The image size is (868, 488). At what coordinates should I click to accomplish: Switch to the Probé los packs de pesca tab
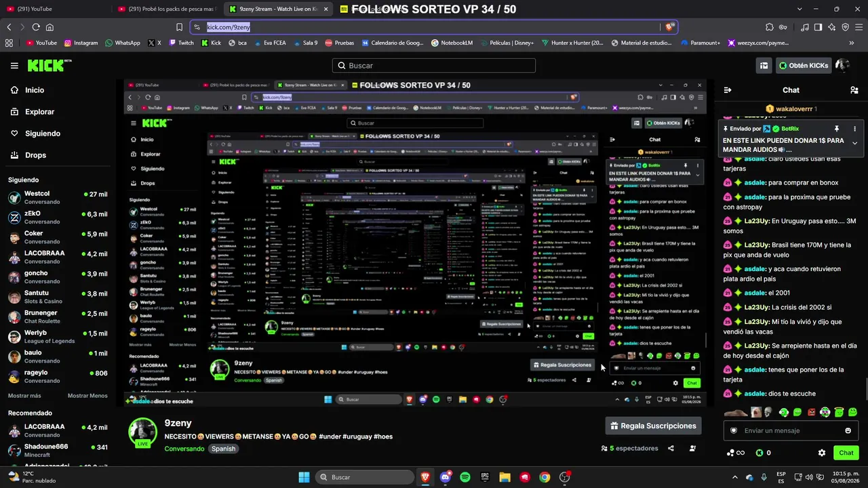point(166,9)
